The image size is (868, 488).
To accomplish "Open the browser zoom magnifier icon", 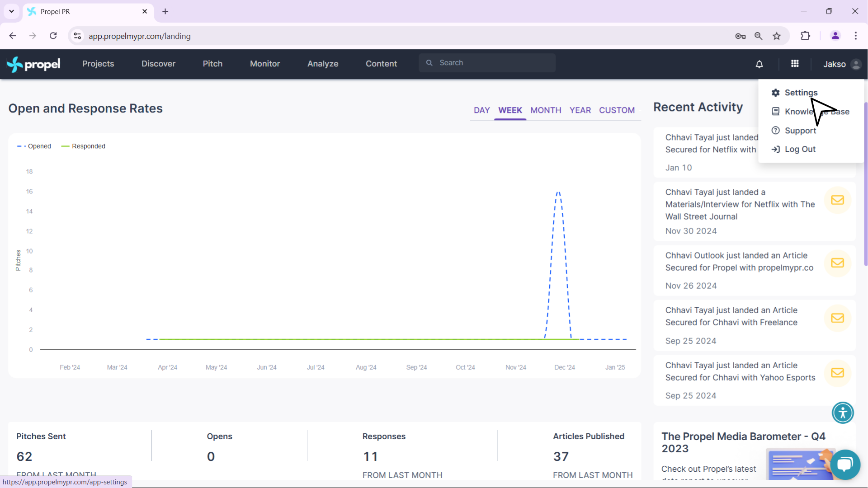I will click(x=759, y=36).
